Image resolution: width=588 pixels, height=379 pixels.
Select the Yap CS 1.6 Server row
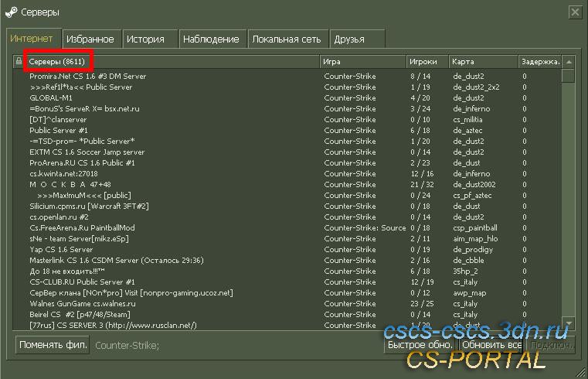(x=61, y=250)
